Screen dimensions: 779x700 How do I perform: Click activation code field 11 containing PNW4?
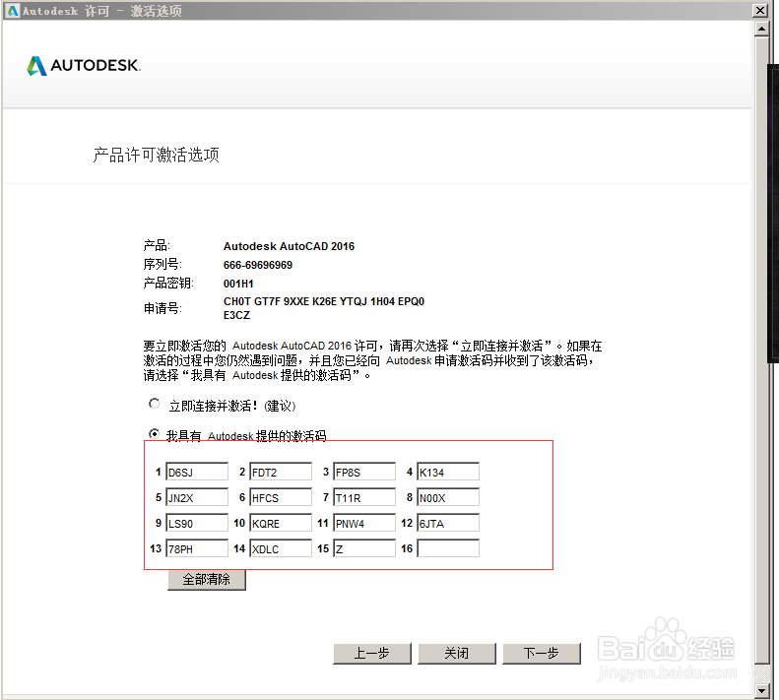364,523
